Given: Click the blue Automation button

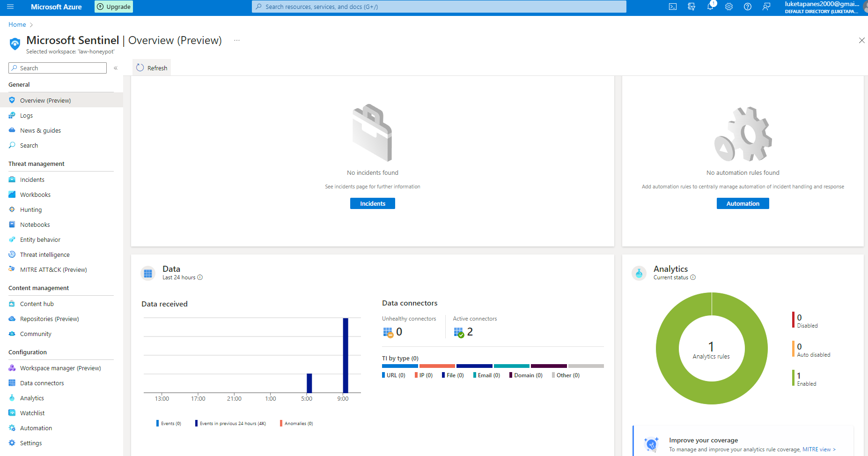Looking at the screenshot, I should click(x=743, y=203).
